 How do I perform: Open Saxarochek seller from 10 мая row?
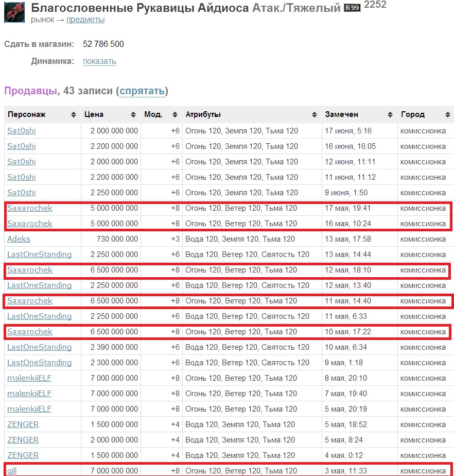click(x=30, y=332)
